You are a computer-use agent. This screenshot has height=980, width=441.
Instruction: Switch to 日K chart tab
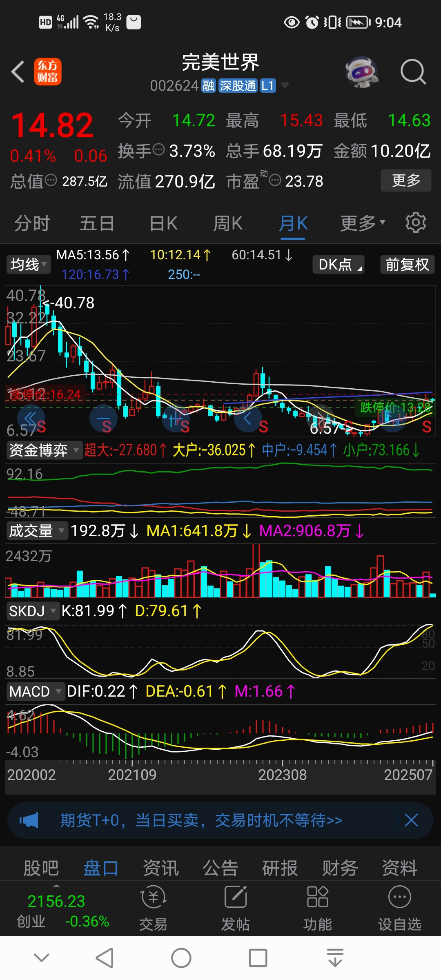coord(163,224)
